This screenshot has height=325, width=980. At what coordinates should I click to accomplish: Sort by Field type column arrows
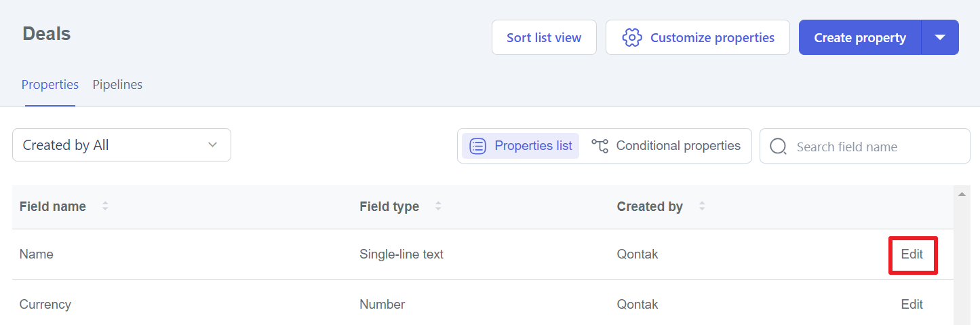point(438,206)
